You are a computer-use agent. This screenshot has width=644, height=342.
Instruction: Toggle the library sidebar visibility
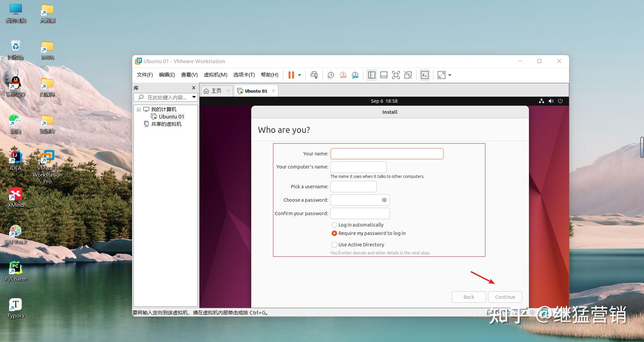(371, 75)
